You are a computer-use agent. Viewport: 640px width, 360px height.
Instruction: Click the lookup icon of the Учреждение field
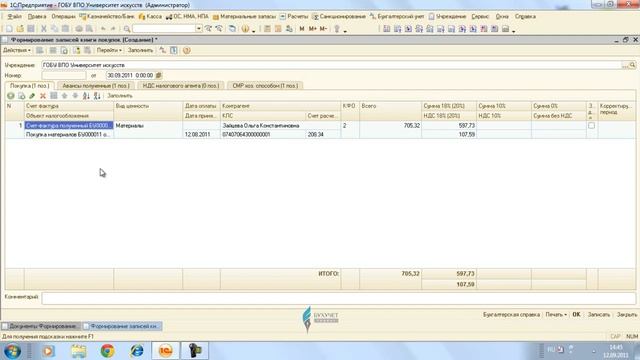point(632,65)
